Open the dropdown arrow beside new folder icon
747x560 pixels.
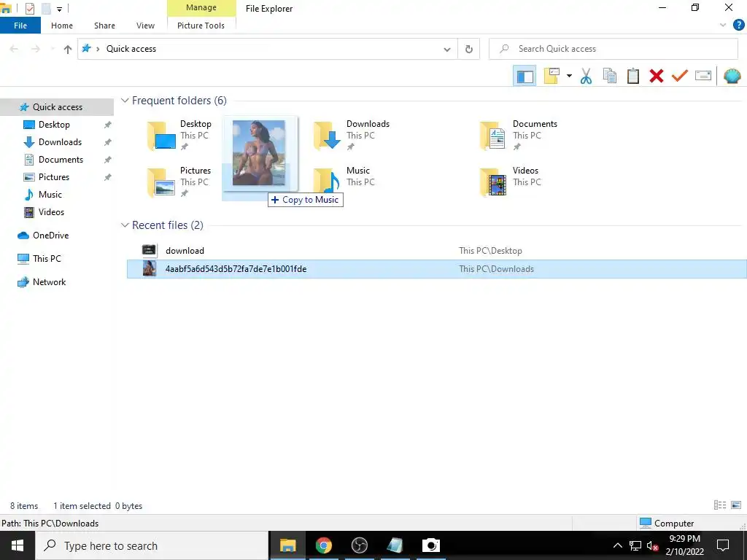coord(569,76)
